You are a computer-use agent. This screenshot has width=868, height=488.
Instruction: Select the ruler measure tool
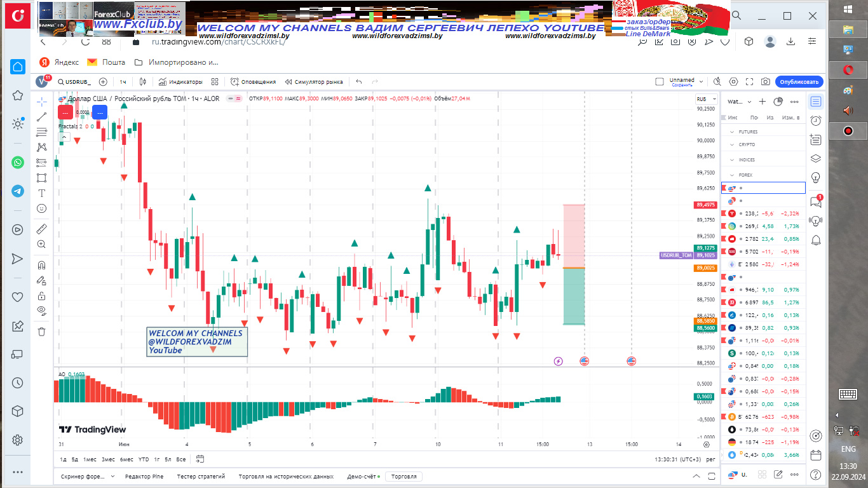41,228
